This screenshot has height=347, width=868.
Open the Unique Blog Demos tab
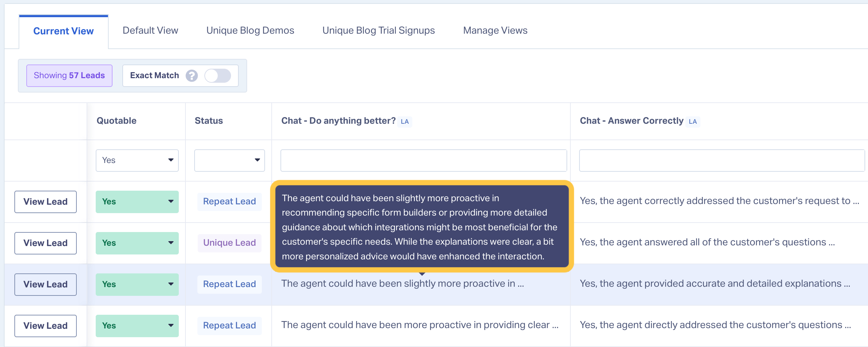coord(250,30)
